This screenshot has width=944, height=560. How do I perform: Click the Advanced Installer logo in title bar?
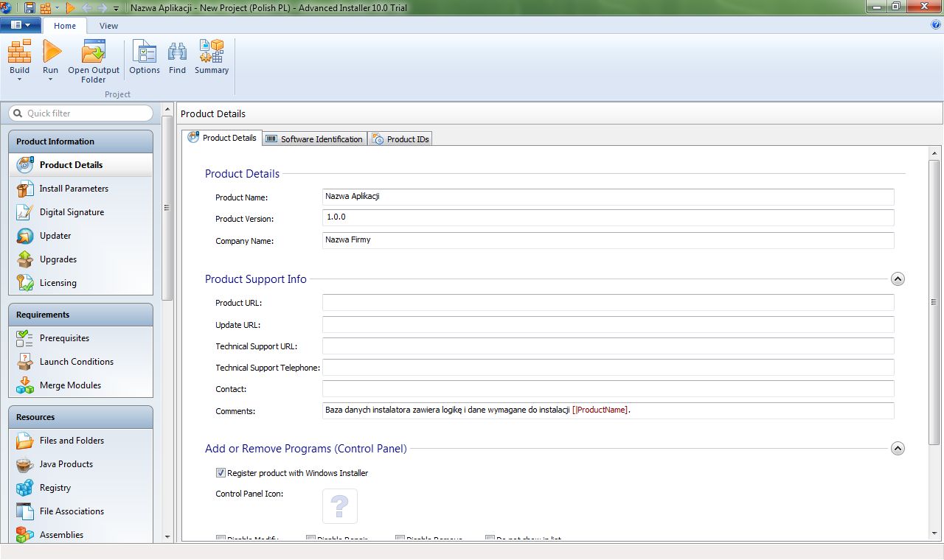[6, 7]
